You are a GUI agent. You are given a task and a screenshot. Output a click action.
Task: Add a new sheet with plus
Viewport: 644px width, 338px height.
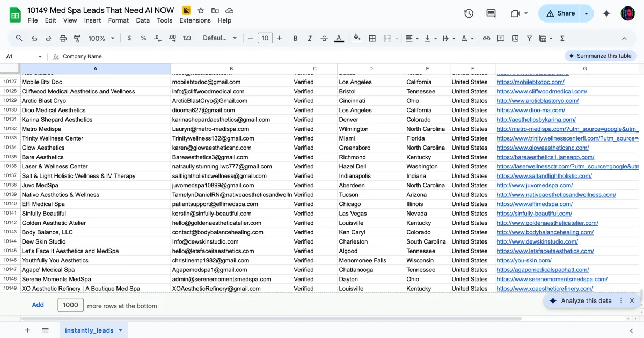pyautogui.click(x=27, y=330)
